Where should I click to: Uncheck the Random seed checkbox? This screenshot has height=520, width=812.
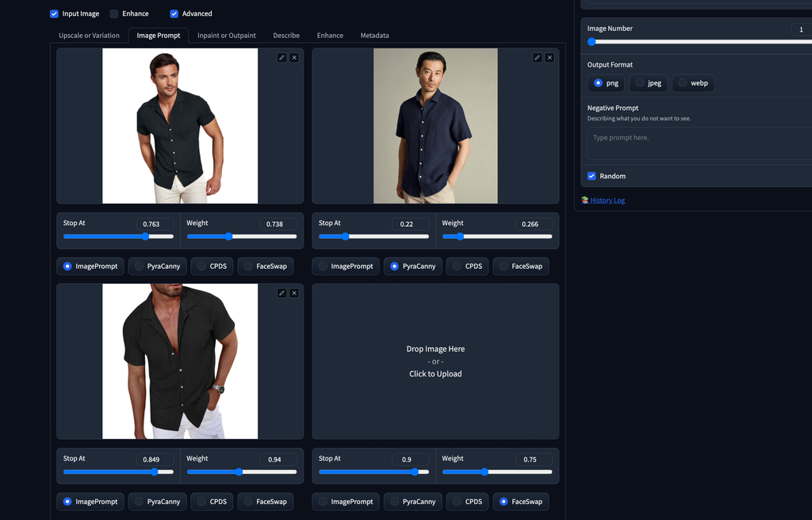(592, 176)
